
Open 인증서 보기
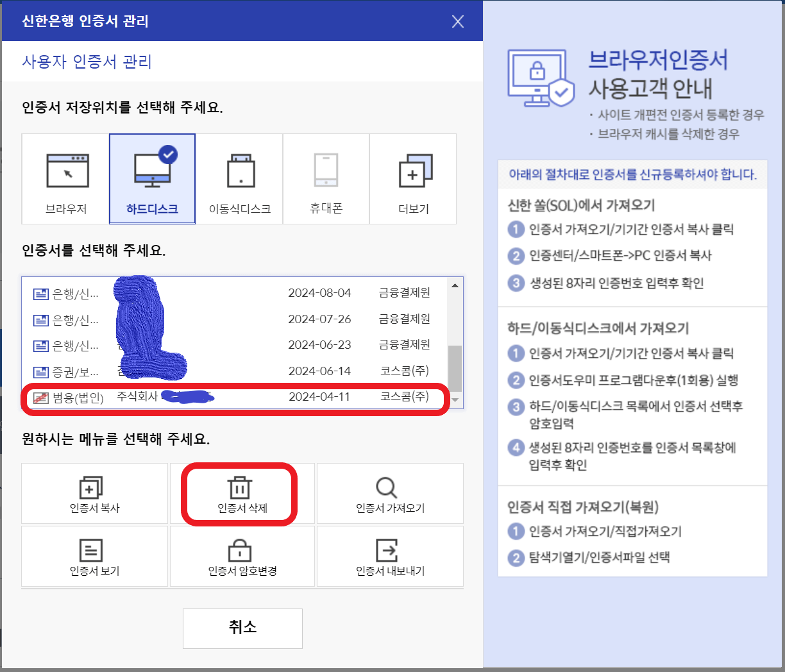pyautogui.click(x=95, y=557)
